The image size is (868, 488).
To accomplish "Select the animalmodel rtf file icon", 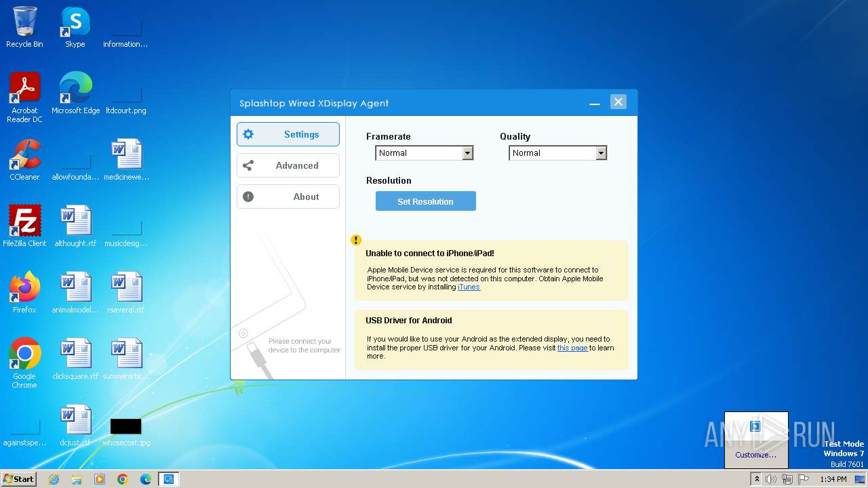I will [x=75, y=293].
